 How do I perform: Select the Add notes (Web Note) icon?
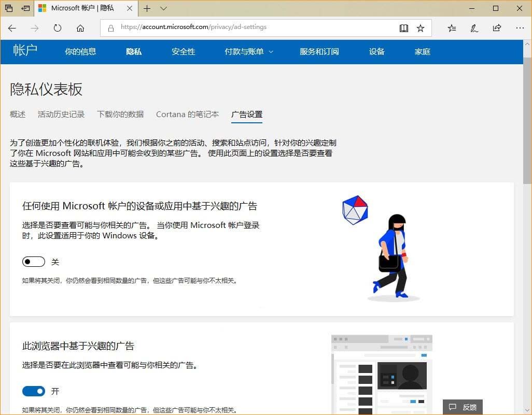coord(474,28)
